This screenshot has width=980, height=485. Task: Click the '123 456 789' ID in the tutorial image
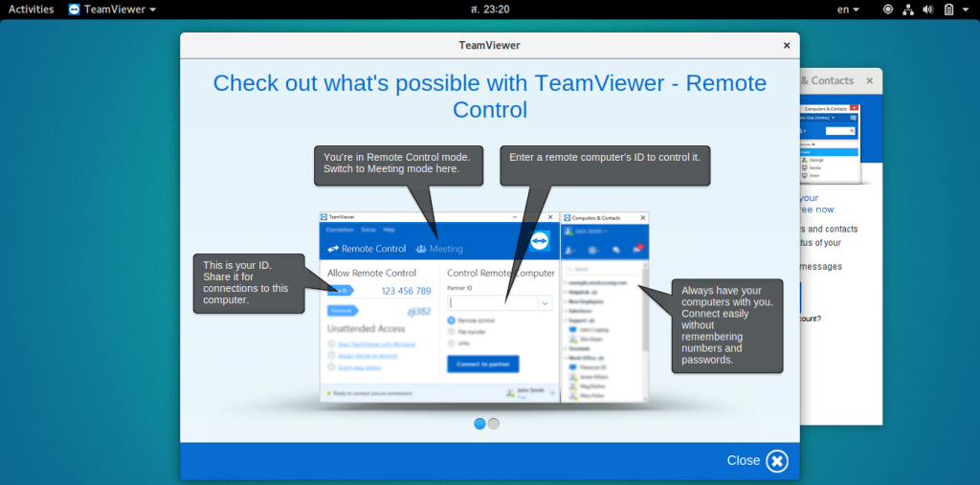coord(406,291)
